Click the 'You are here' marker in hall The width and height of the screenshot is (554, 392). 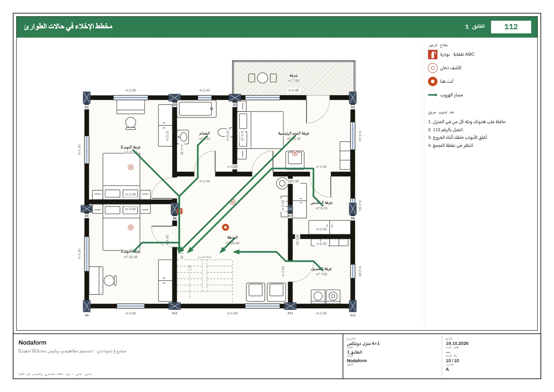coord(226,227)
